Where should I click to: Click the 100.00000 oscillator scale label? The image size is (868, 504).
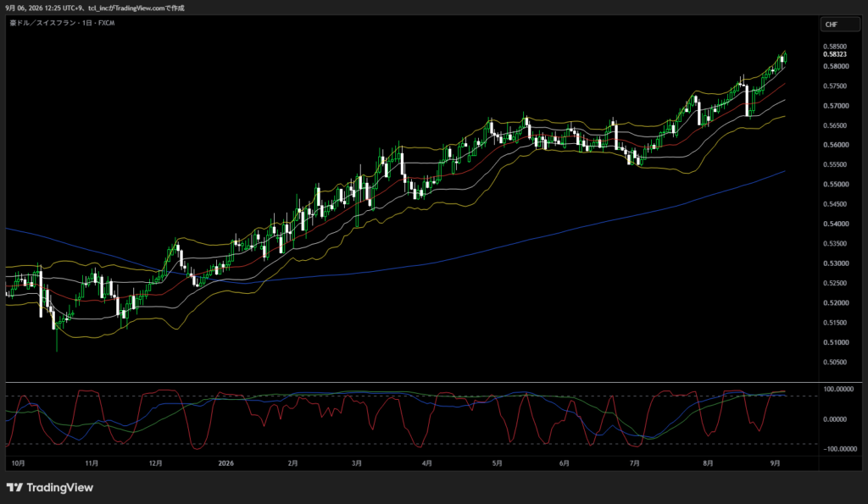[x=838, y=390]
